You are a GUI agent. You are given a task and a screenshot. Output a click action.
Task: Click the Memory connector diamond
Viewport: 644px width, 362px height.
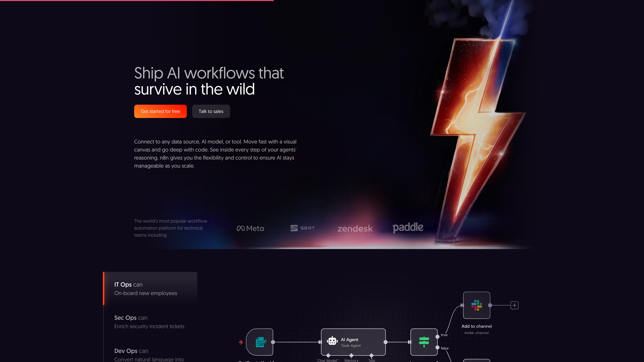point(351,355)
